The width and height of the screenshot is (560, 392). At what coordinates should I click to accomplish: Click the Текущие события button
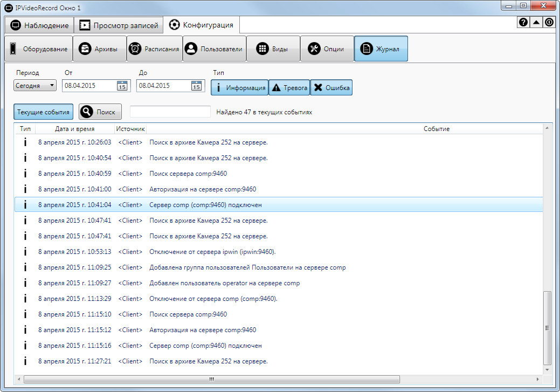(x=43, y=112)
